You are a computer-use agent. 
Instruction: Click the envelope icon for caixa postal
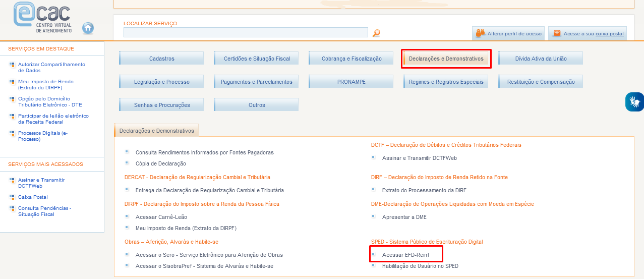point(557,33)
